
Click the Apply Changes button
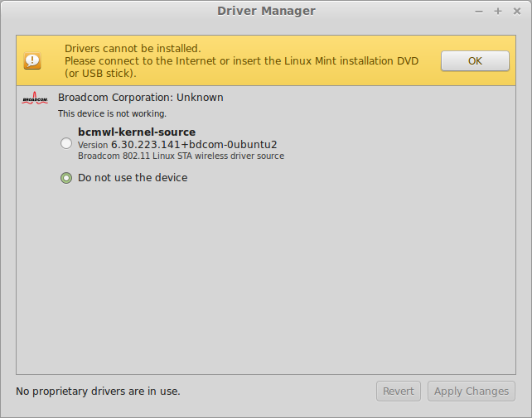coord(472,392)
